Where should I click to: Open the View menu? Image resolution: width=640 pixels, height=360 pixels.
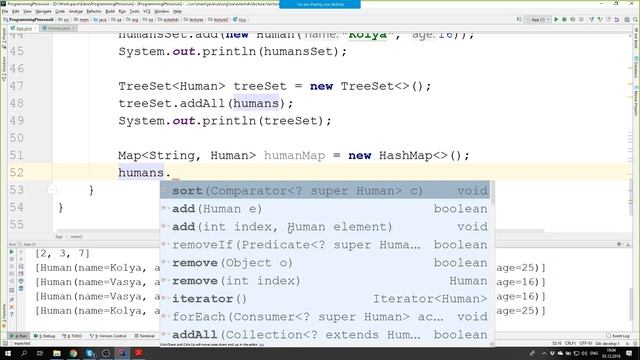(27, 11)
